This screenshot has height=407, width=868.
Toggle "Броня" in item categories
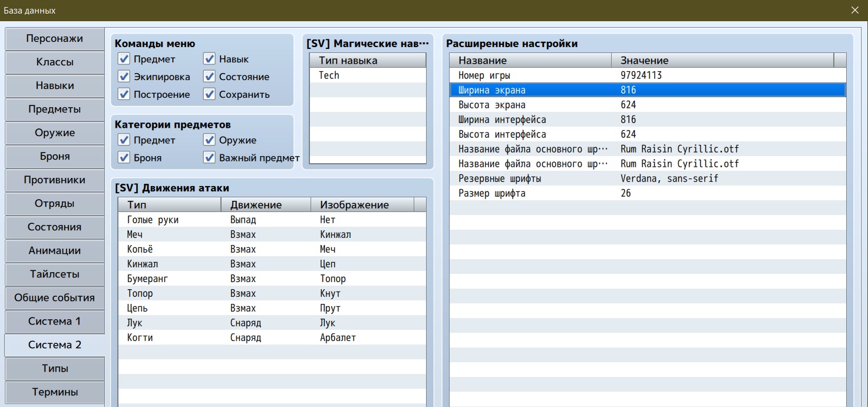[124, 157]
